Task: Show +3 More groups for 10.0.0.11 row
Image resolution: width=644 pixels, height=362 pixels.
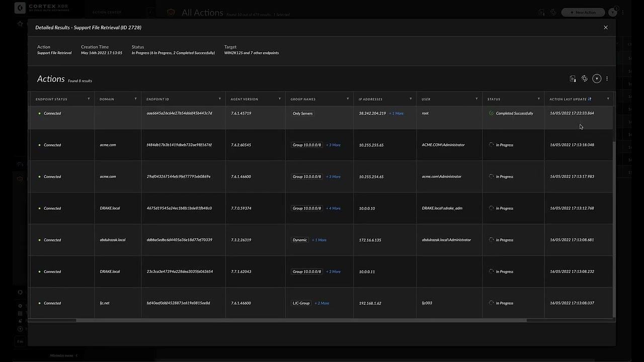Action: 333,272
